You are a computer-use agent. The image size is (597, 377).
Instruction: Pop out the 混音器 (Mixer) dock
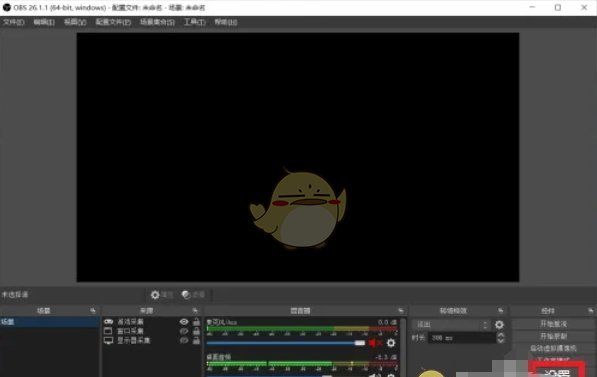(400, 311)
